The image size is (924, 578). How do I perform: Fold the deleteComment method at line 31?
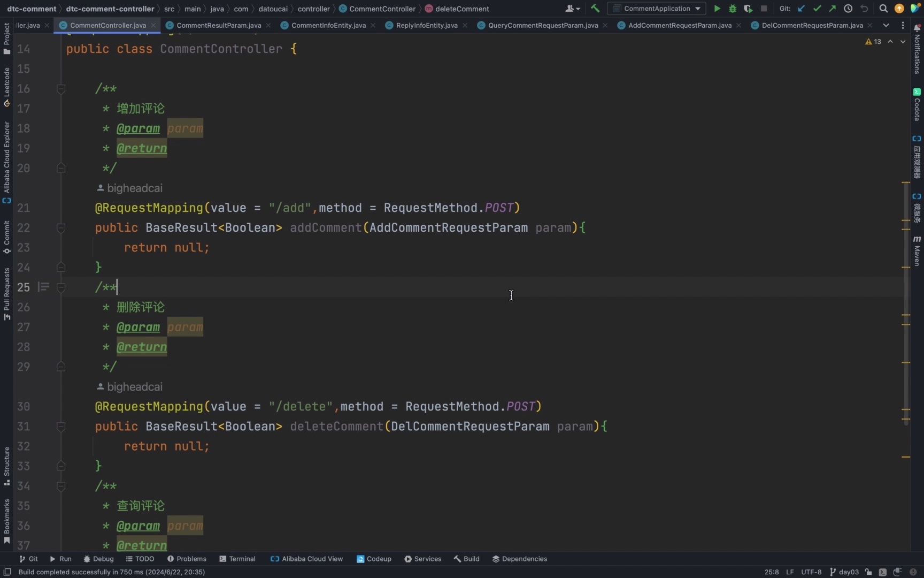61,427
